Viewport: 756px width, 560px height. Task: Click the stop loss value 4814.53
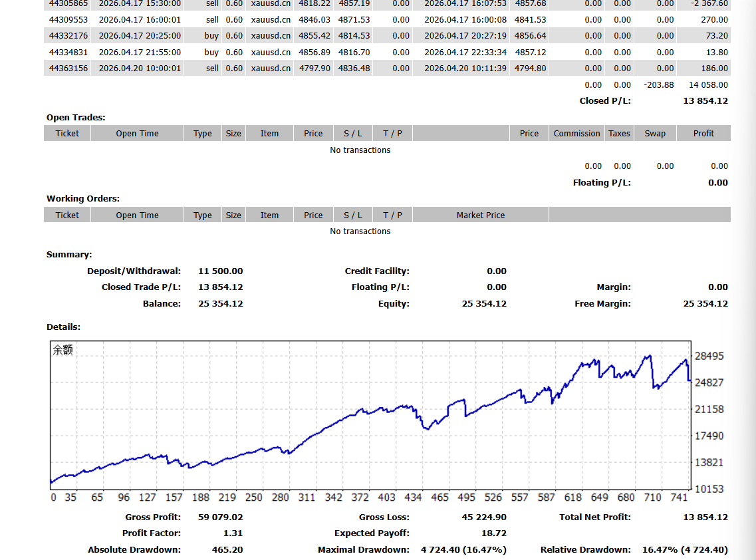click(x=354, y=36)
